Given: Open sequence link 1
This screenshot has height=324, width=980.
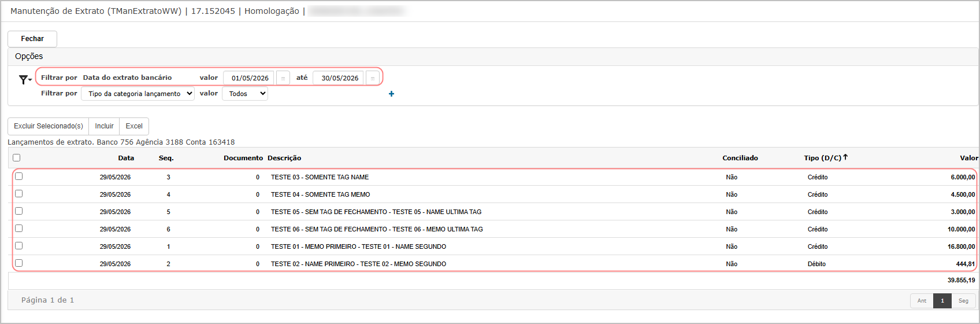Looking at the screenshot, I should coord(168,246).
